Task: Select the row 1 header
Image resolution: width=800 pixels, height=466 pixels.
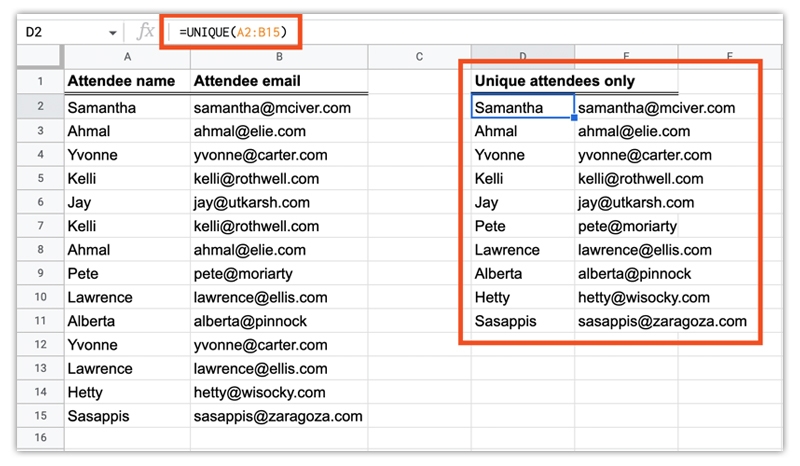Action: coord(40,81)
